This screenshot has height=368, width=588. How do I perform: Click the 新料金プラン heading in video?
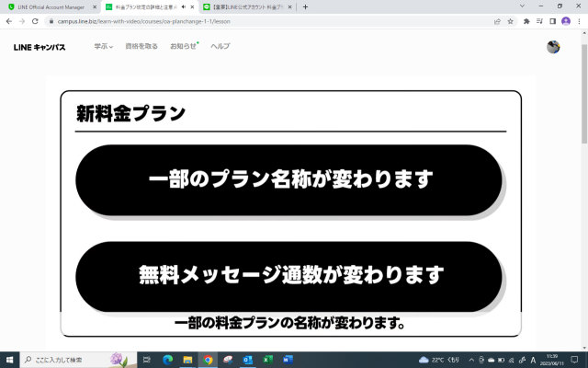pos(130,113)
